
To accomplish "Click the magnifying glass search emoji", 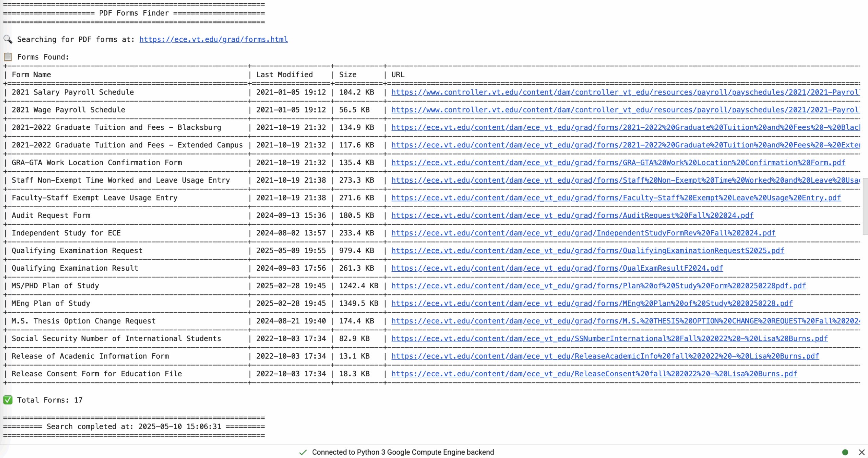I will [x=8, y=39].
